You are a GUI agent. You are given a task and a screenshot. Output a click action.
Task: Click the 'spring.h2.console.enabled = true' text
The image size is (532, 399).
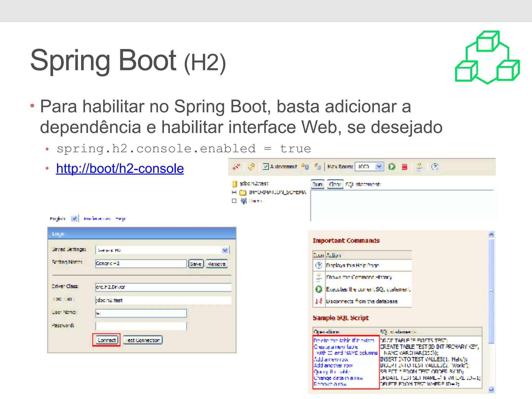pos(184,149)
